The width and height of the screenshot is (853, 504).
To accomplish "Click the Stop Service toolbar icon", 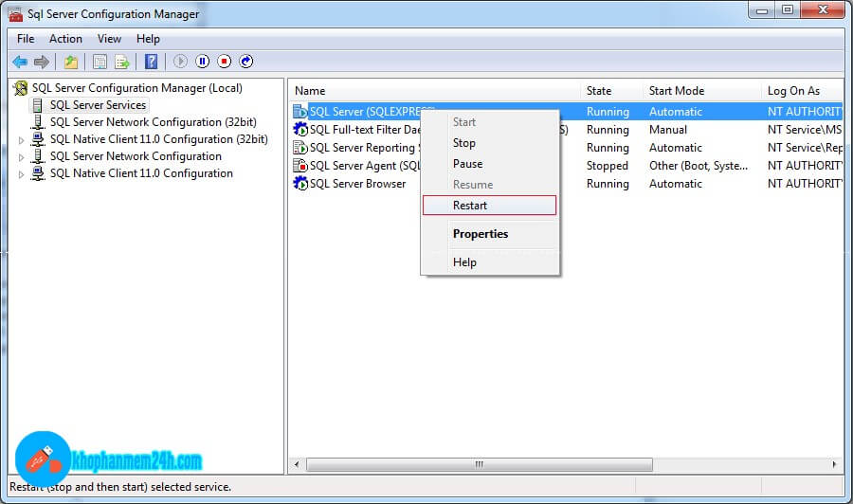I will (x=225, y=62).
